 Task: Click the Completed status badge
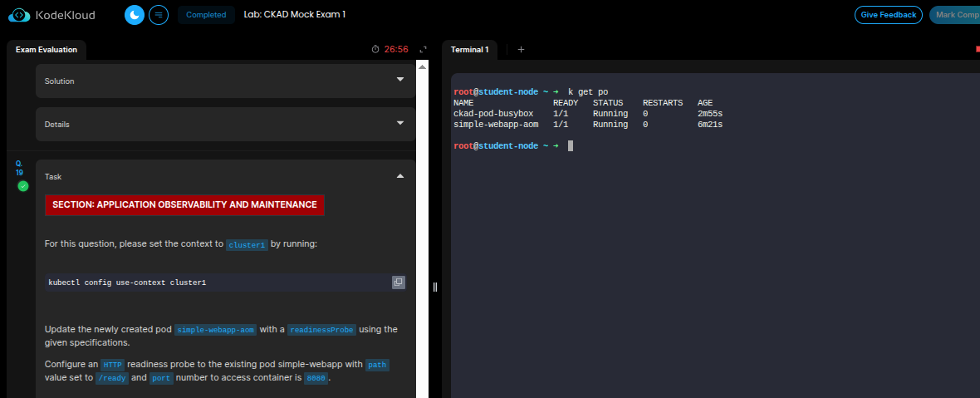pyautogui.click(x=206, y=15)
